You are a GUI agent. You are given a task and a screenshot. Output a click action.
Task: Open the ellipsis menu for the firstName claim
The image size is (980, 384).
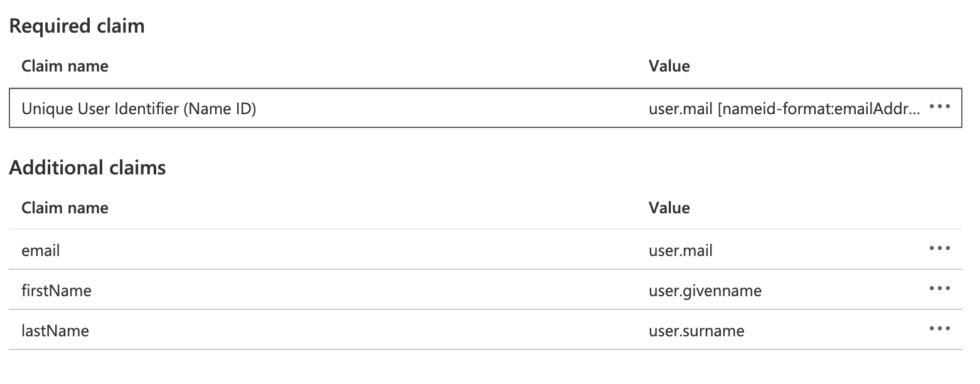[x=940, y=289]
